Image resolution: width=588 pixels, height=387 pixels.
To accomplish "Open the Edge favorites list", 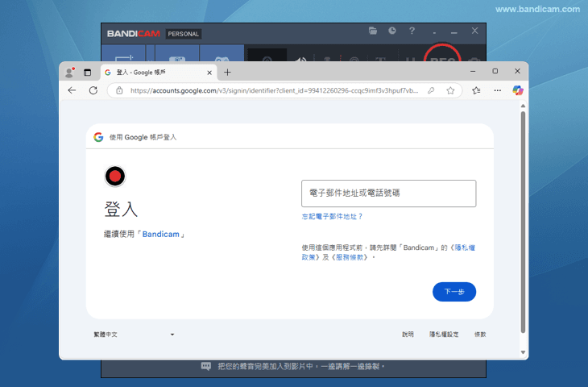I will pyautogui.click(x=476, y=90).
